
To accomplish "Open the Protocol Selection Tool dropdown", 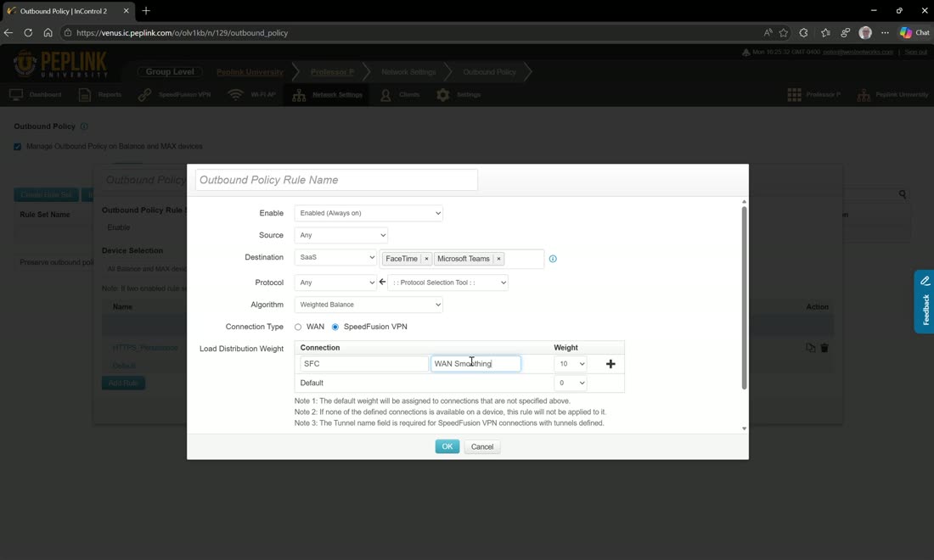I will tap(448, 282).
